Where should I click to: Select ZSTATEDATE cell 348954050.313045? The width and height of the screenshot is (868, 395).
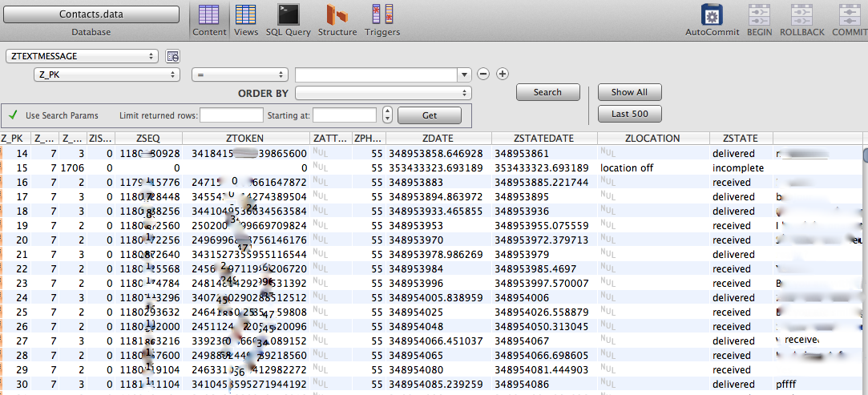542,326
